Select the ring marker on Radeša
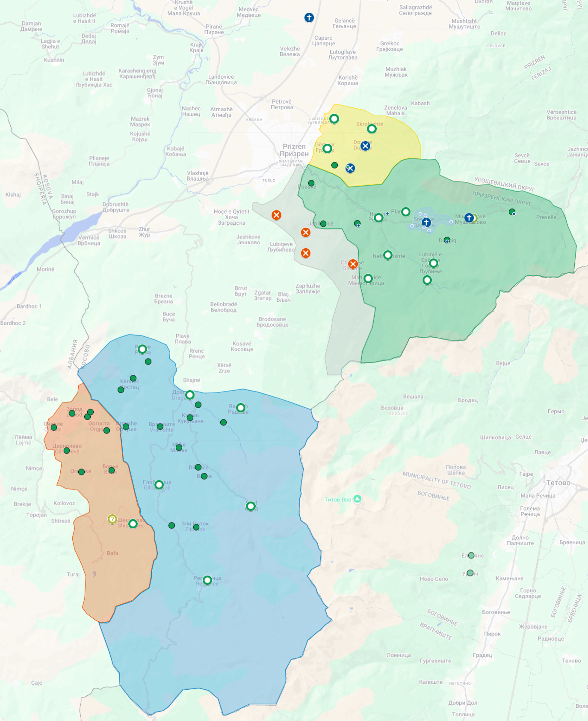This screenshot has height=721, width=588. pos(241,408)
